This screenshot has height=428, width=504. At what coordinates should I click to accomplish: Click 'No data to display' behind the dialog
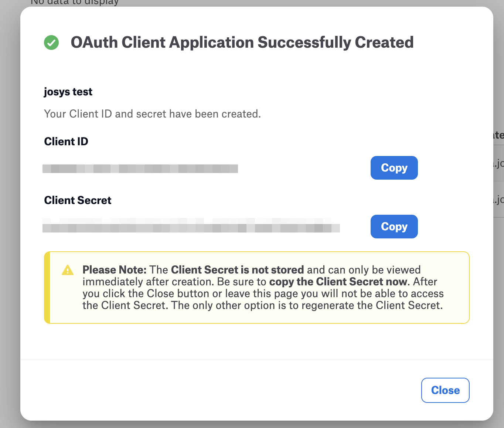tap(74, 3)
